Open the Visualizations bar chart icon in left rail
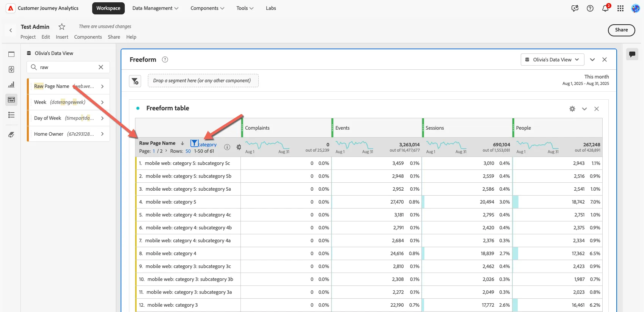The width and height of the screenshot is (644, 312). tap(11, 85)
